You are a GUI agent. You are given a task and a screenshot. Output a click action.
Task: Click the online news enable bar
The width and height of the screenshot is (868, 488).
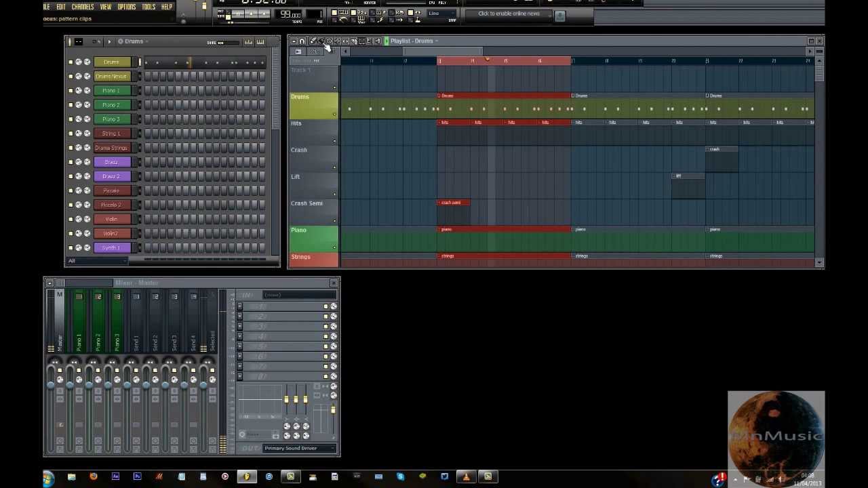coord(509,14)
